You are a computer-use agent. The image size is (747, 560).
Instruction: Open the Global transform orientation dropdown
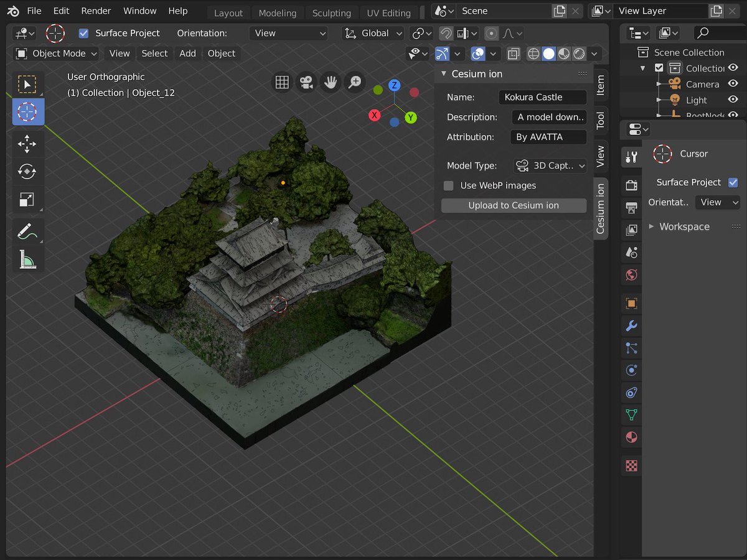click(x=374, y=34)
